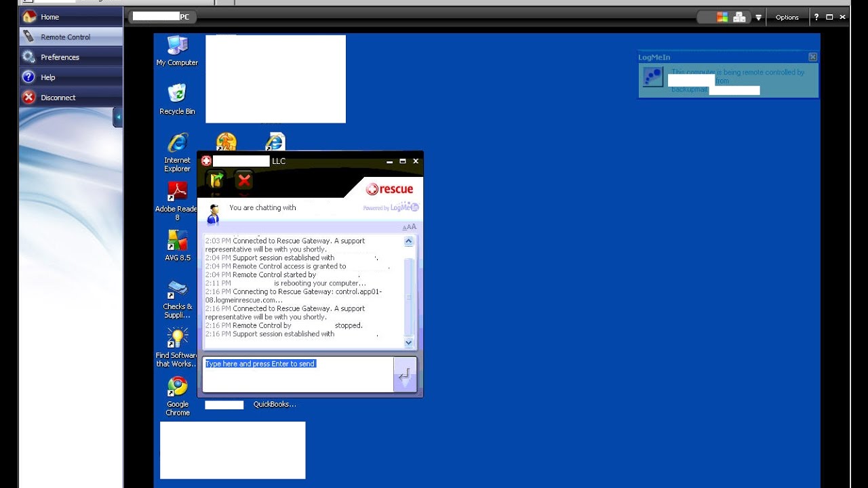Click the keyboard keys icon in top toolbar
Screen dimensions: 868x488
pos(739,17)
